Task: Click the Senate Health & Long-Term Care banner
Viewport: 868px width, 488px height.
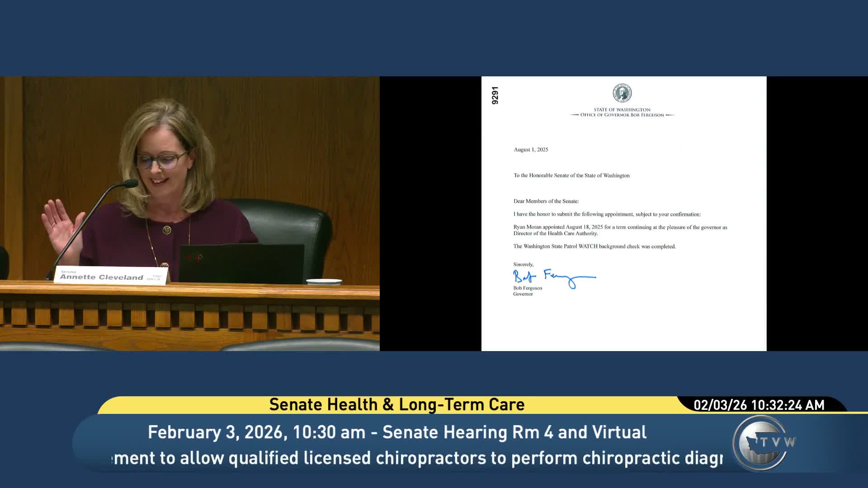Action: tap(396, 404)
